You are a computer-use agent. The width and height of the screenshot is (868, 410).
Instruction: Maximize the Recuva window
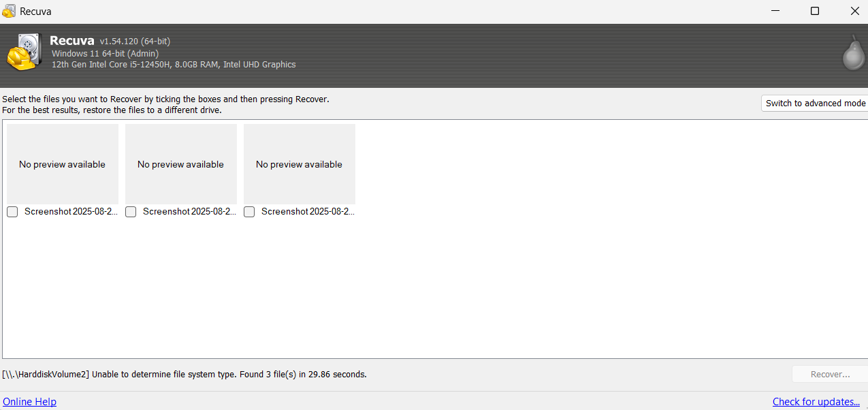click(x=815, y=11)
